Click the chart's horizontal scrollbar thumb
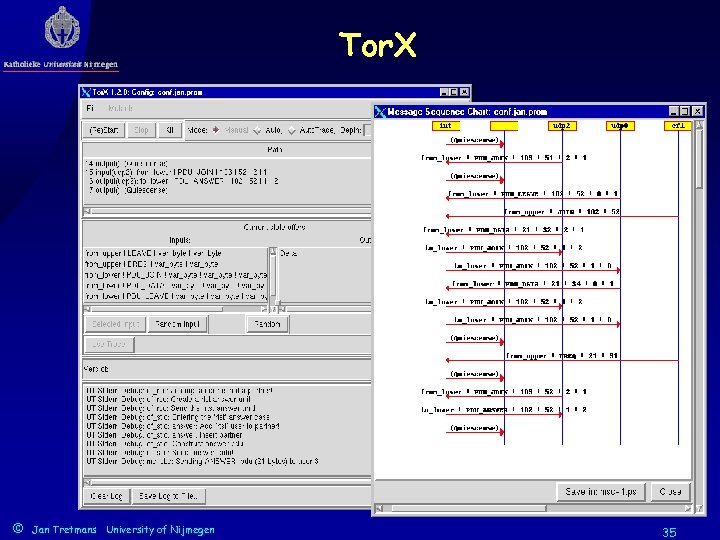The width and height of the screenshot is (720, 540). coord(469,508)
